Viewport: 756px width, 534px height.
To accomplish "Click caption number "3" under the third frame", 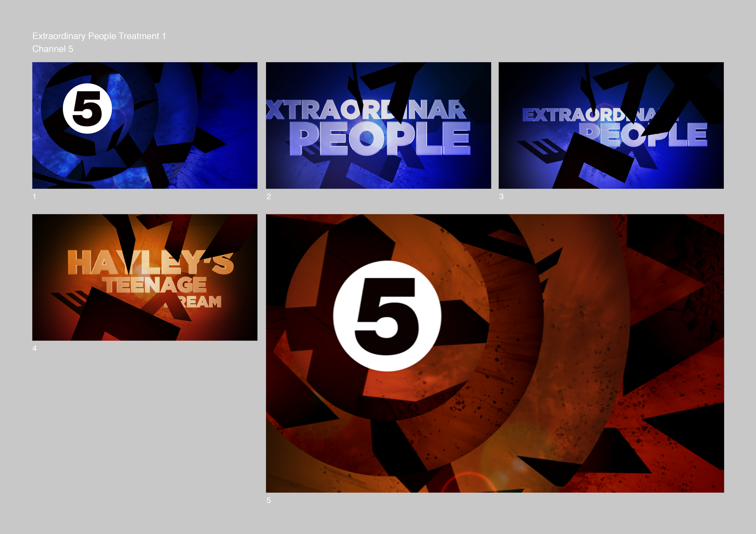I will [501, 197].
